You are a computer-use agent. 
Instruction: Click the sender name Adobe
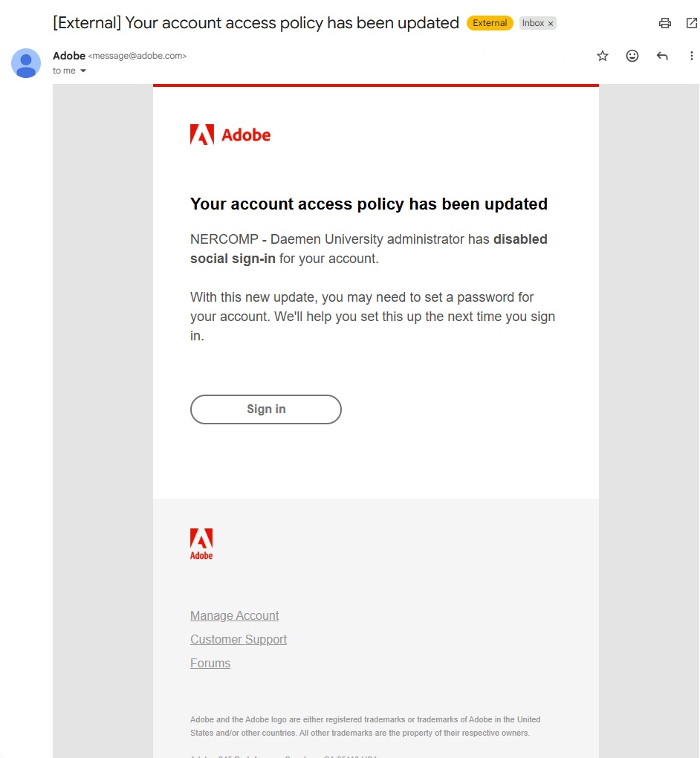point(69,56)
